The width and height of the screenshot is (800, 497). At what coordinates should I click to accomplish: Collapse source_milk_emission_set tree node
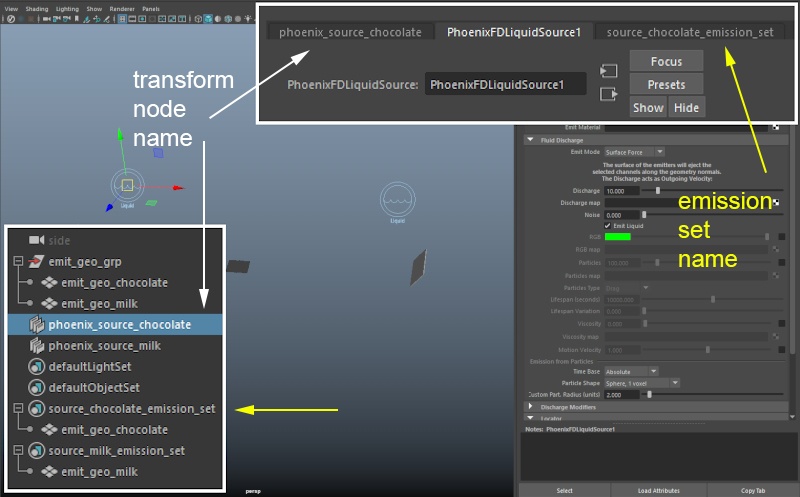coord(18,451)
